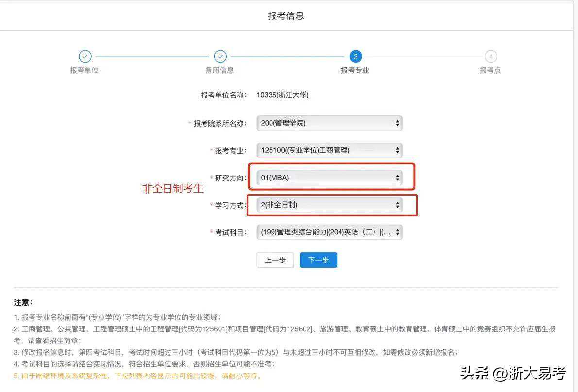Click the 报考点 step label

click(490, 70)
